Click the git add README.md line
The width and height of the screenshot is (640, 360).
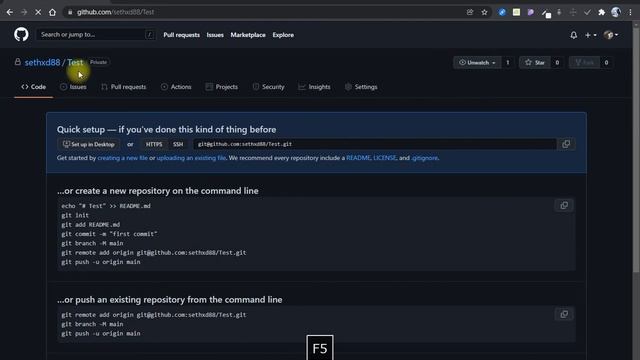91,224
